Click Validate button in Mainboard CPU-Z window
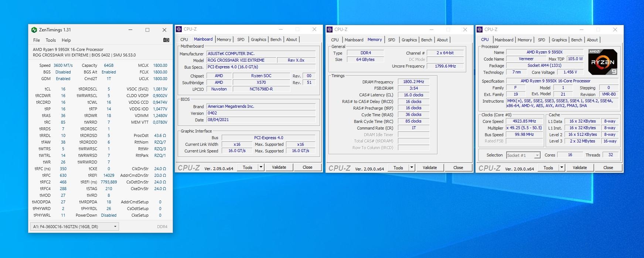Image resolution: width=644 pixels, height=258 pixels. pyautogui.click(x=279, y=167)
